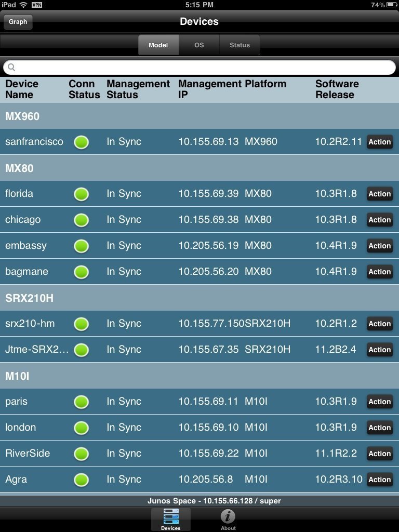Open Action menu for chicago device
Viewport: 399px width, 532px height.
[379, 220]
